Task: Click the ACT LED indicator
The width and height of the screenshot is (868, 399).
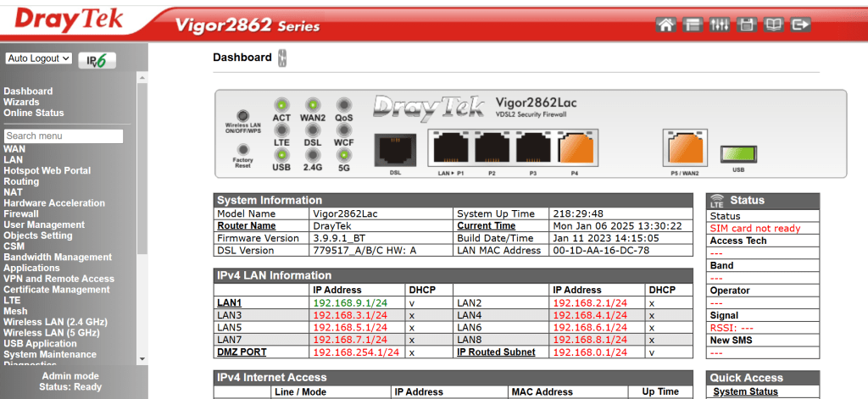Action: 281,104
